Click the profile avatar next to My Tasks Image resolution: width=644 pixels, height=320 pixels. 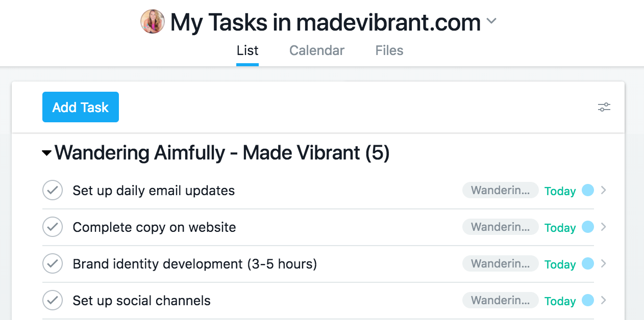[153, 21]
